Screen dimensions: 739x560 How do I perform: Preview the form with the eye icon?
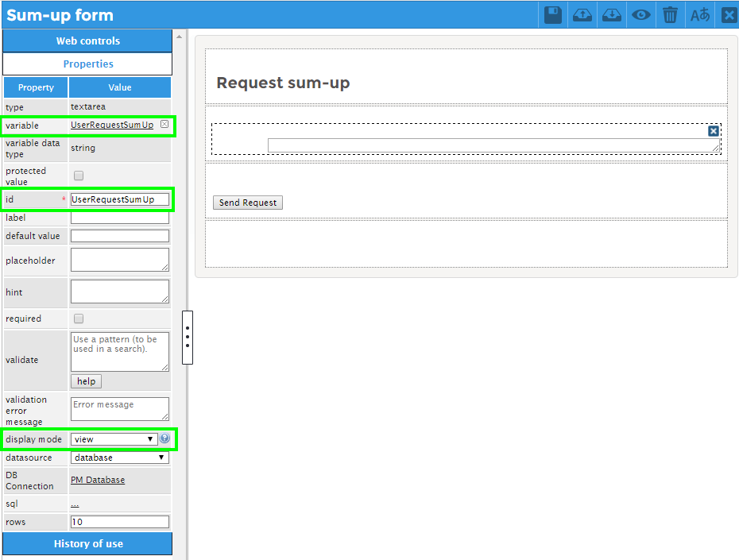click(640, 14)
